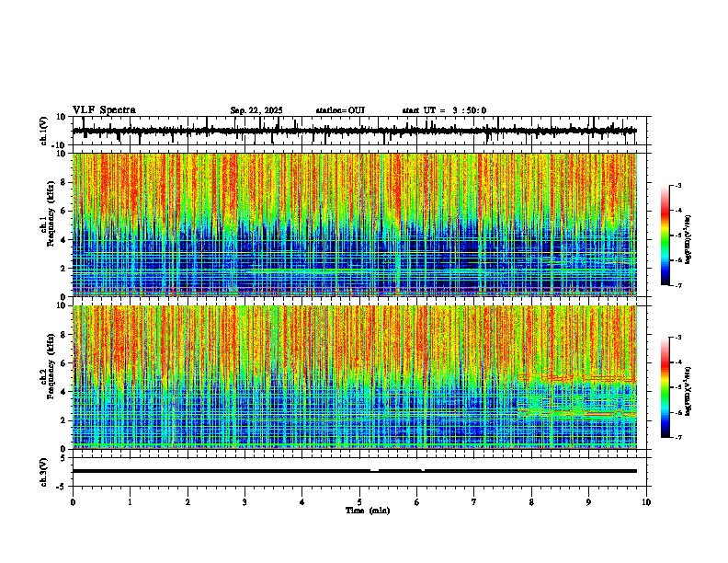The image size is (728, 563).
Task: Click time axis tick label "1"
Action: [130, 502]
